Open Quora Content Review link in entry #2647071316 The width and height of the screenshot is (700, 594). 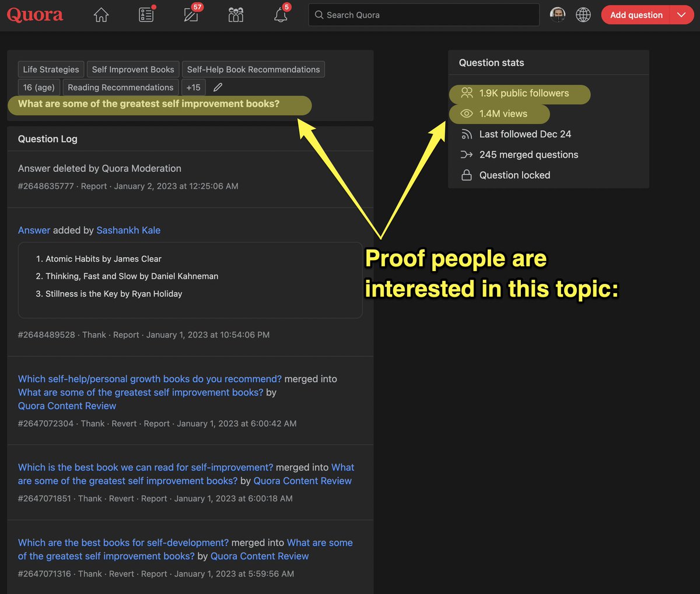pos(260,556)
